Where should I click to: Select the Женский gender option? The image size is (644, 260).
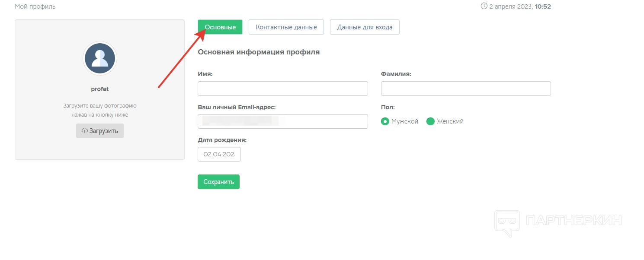click(430, 121)
